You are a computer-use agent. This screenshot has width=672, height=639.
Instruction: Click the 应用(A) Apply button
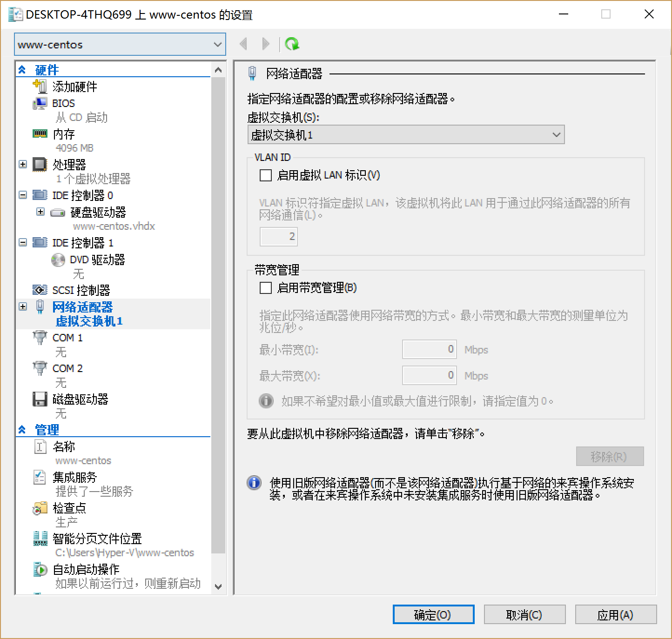[x=616, y=615]
